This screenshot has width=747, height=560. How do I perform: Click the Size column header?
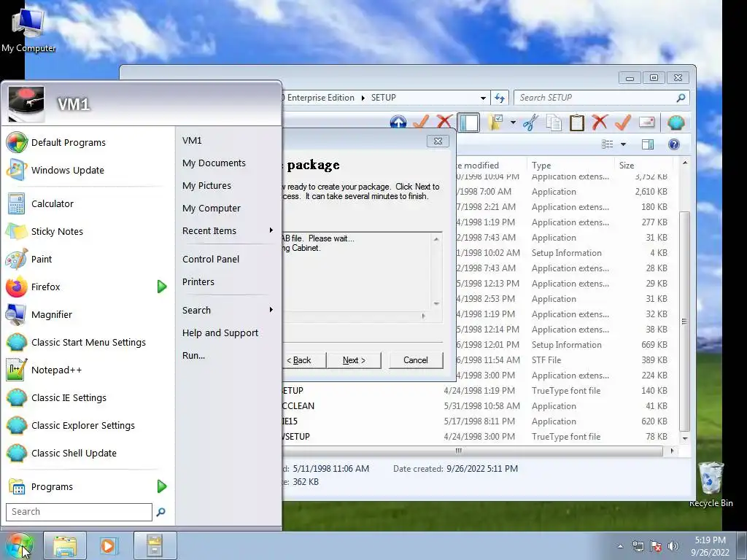coord(643,166)
